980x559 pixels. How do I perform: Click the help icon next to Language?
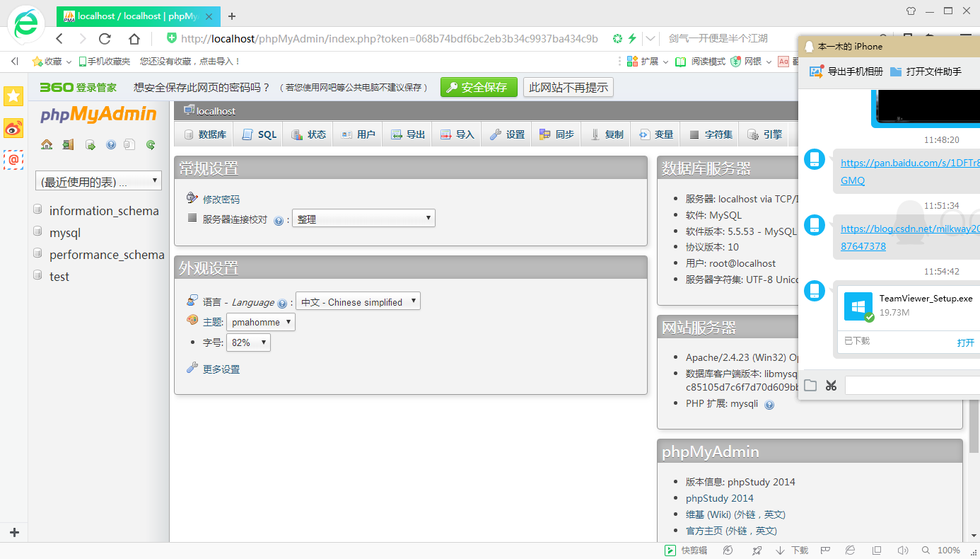point(282,304)
